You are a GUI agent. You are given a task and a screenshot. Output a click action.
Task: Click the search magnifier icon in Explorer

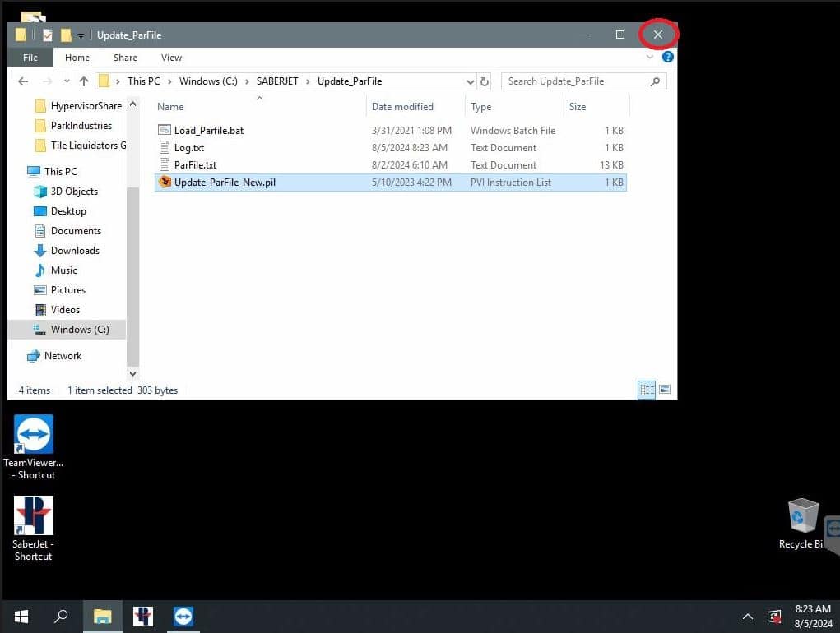pyautogui.click(x=655, y=81)
